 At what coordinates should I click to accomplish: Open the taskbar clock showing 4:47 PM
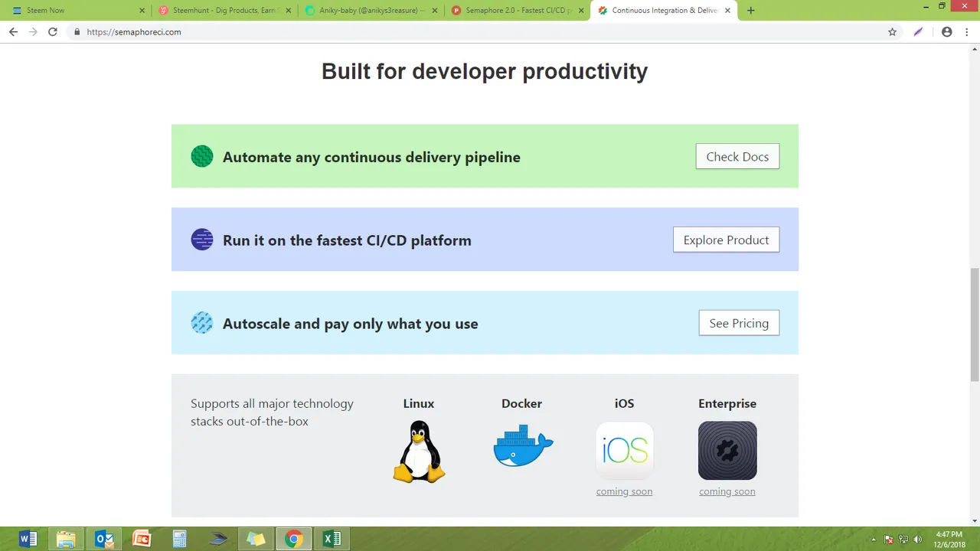pyautogui.click(x=950, y=539)
